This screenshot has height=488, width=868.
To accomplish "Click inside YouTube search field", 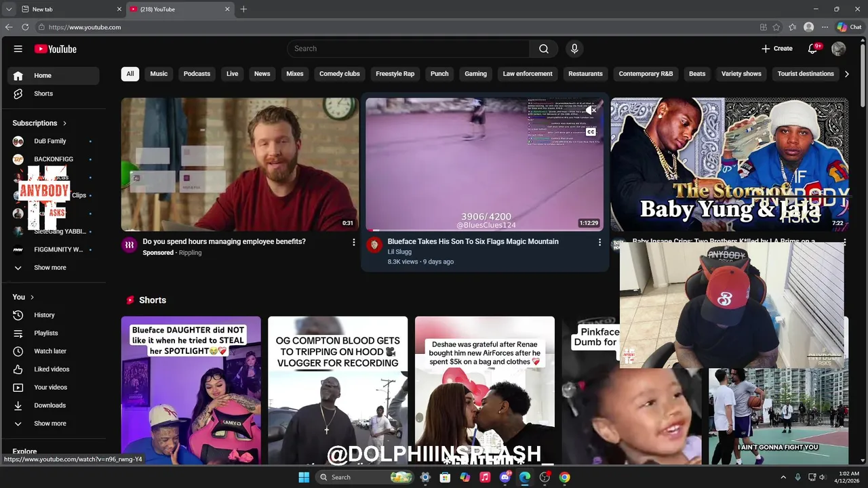I will [408, 49].
